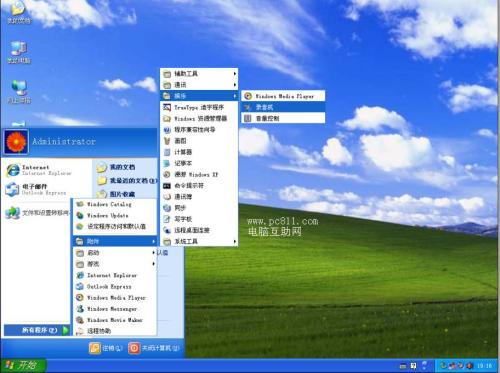This screenshot has width=500, height=373.
Task: Select 我的电脑 desktop icon
Action: click(x=19, y=52)
